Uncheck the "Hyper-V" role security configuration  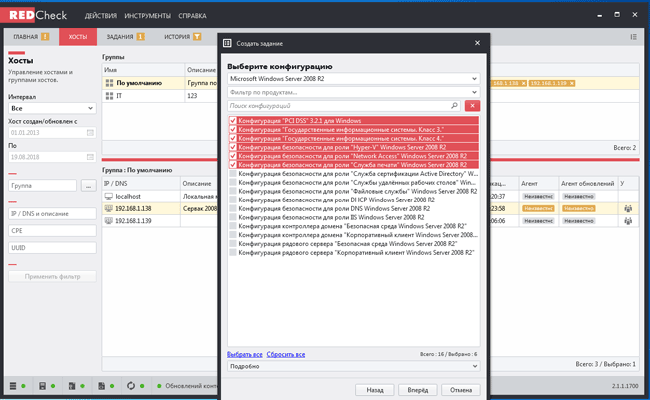[233, 147]
